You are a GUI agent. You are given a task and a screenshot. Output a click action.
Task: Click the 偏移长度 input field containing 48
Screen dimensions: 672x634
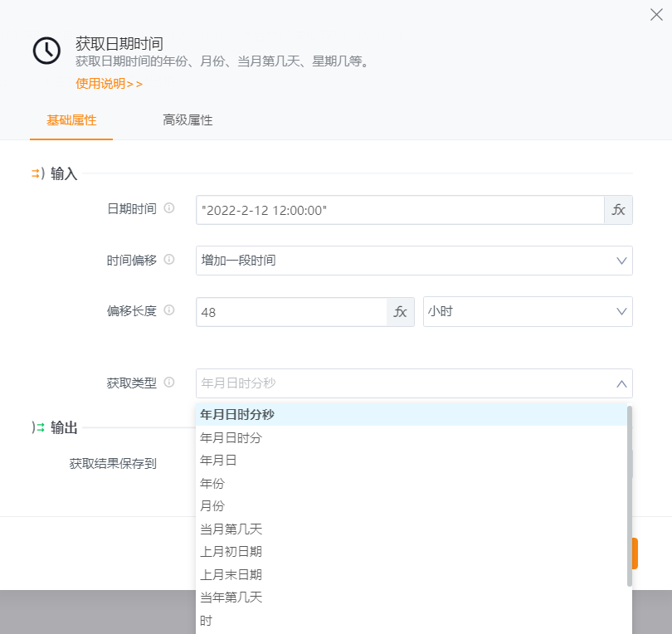point(290,312)
